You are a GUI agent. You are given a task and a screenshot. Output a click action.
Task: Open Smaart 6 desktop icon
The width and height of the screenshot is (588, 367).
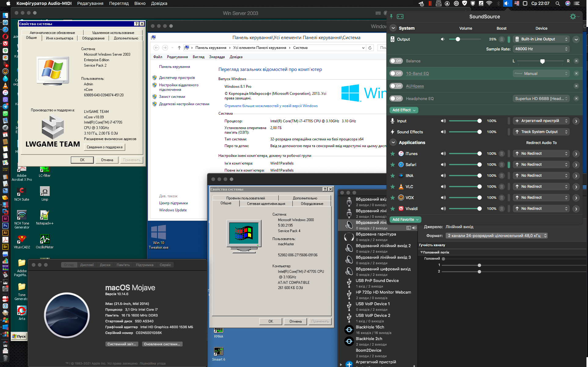point(219,354)
